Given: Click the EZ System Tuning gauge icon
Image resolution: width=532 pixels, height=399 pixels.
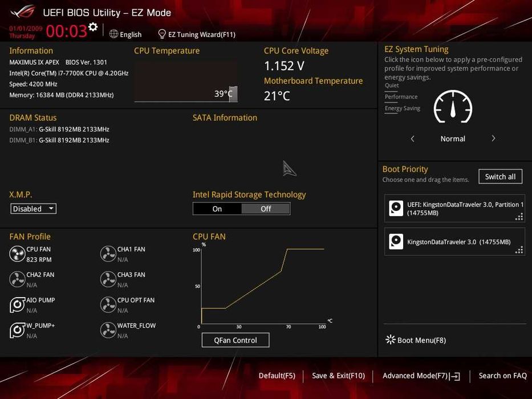Looking at the screenshot, I should tap(453, 107).
